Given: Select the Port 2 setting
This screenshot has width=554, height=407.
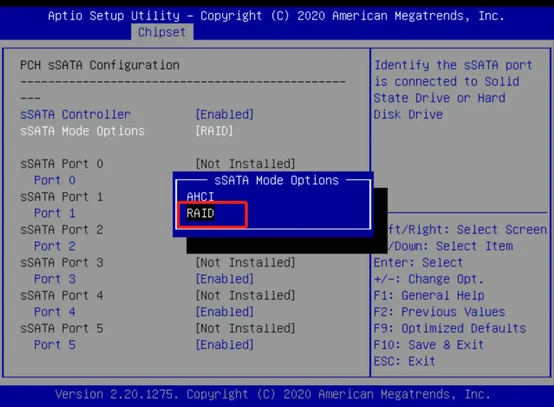Looking at the screenshot, I should pyautogui.click(x=55, y=246).
